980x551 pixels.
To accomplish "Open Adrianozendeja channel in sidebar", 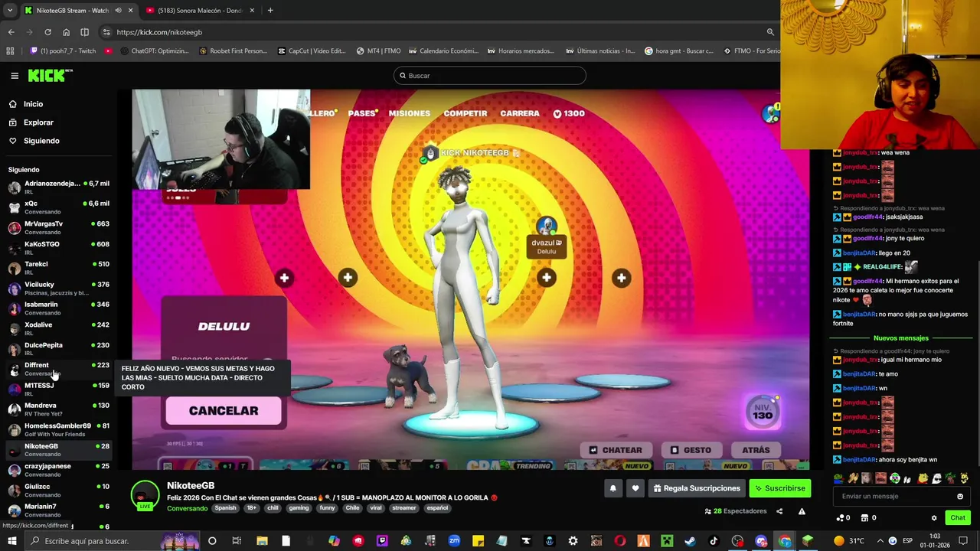I will click(60, 187).
